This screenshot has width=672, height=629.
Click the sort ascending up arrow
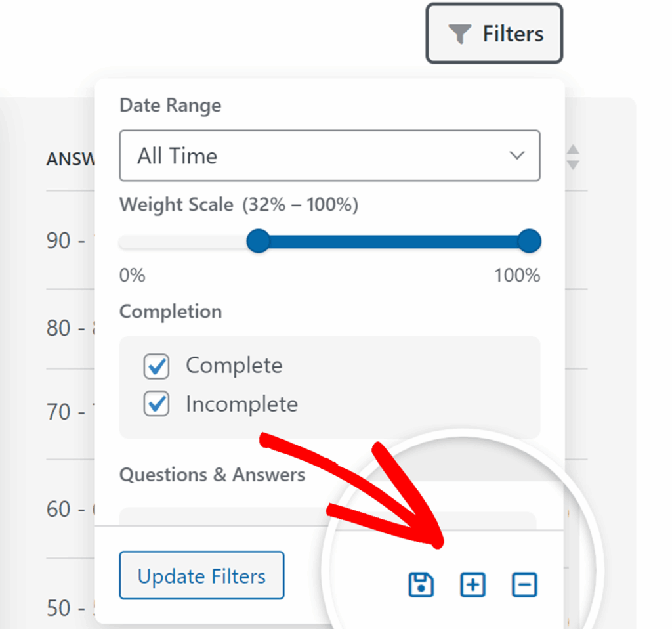pos(573,150)
